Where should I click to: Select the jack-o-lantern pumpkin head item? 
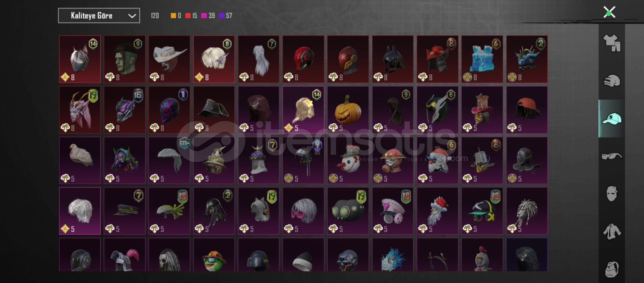[x=348, y=110]
